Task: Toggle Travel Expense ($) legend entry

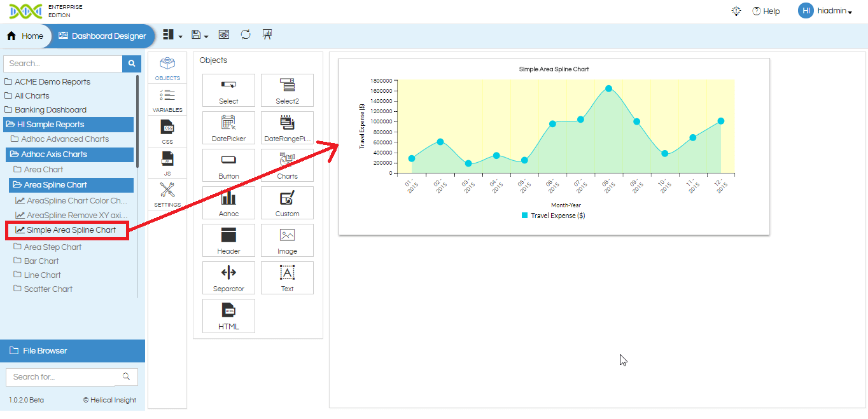Action: pos(553,216)
